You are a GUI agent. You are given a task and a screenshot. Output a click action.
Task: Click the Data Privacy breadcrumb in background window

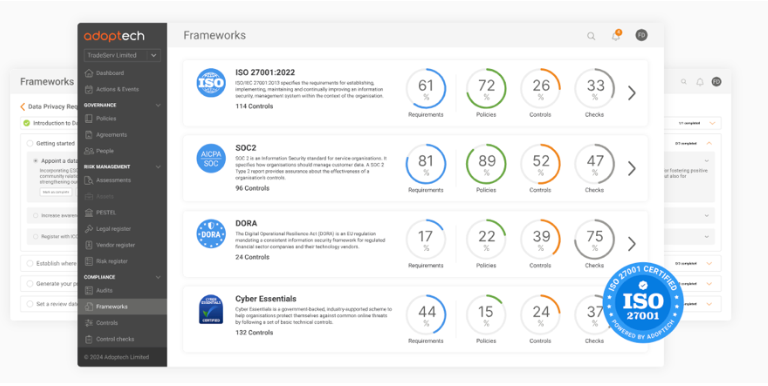(53, 107)
